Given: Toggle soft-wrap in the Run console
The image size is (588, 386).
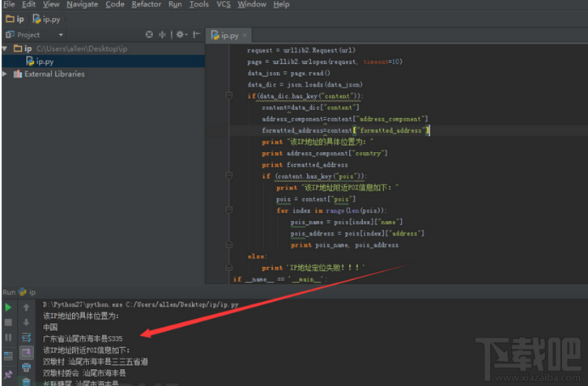Looking at the screenshot, I should 26,337.
